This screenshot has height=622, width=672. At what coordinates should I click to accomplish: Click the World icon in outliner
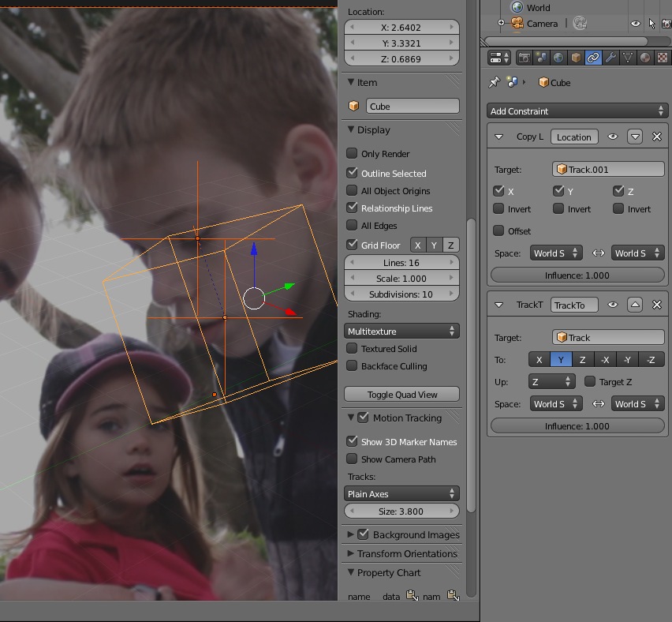[x=517, y=7]
